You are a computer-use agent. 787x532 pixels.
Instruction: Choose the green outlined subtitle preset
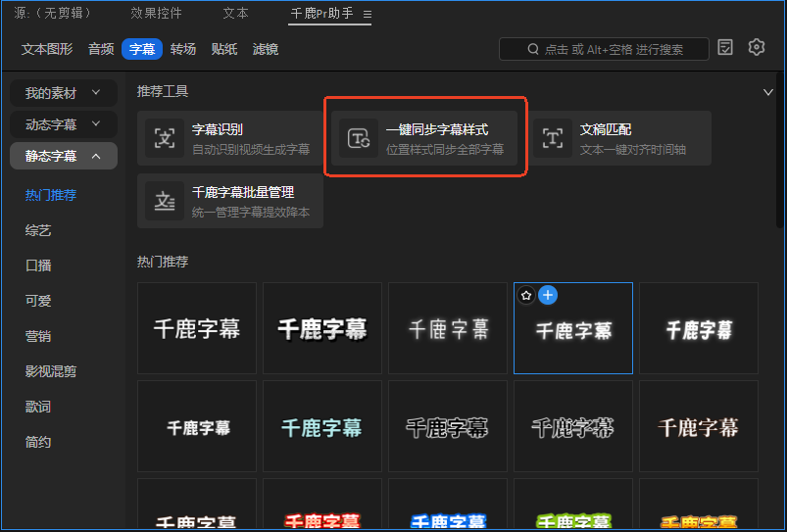click(x=573, y=504)
